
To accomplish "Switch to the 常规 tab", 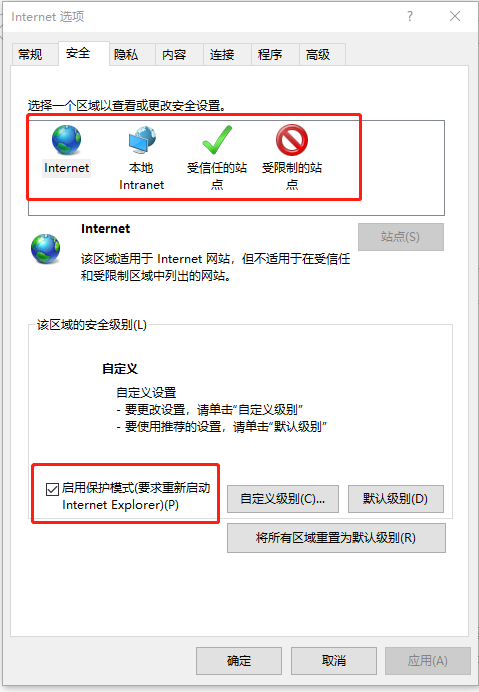I will coord(30,55).
